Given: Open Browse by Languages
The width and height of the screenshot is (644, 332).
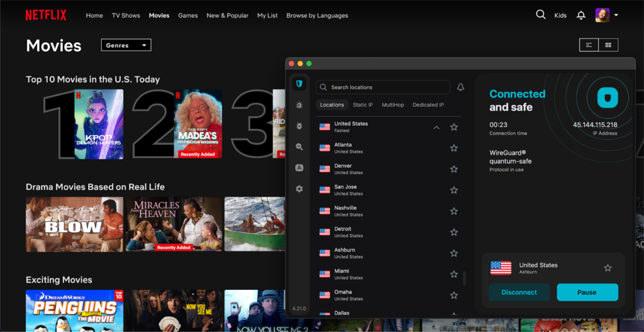Looking at the screenshot, I should (317, 16).
